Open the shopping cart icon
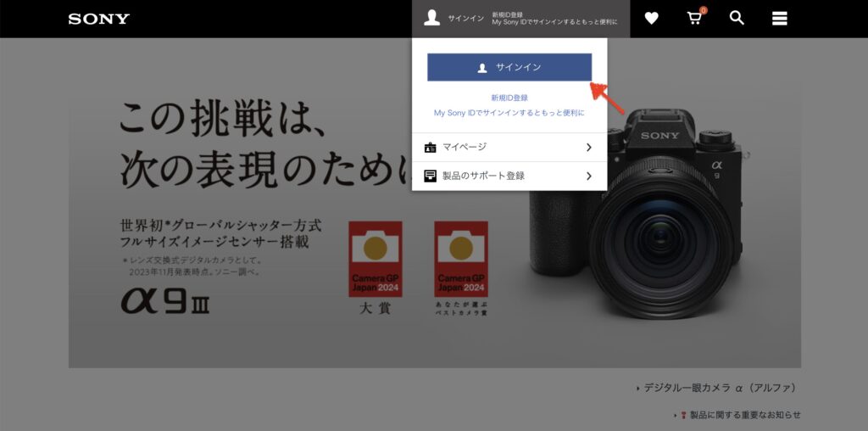This screenshot has width=868, height=431. click(694, 18)
